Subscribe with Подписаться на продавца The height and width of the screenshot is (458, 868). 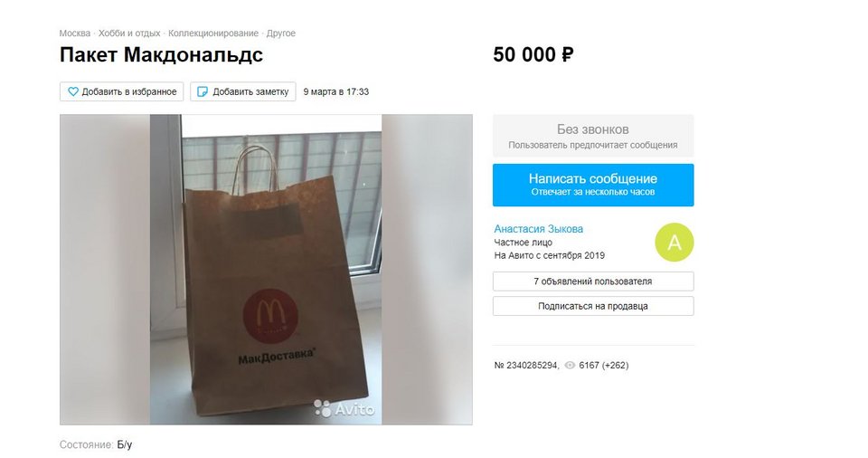pos(593,306)
